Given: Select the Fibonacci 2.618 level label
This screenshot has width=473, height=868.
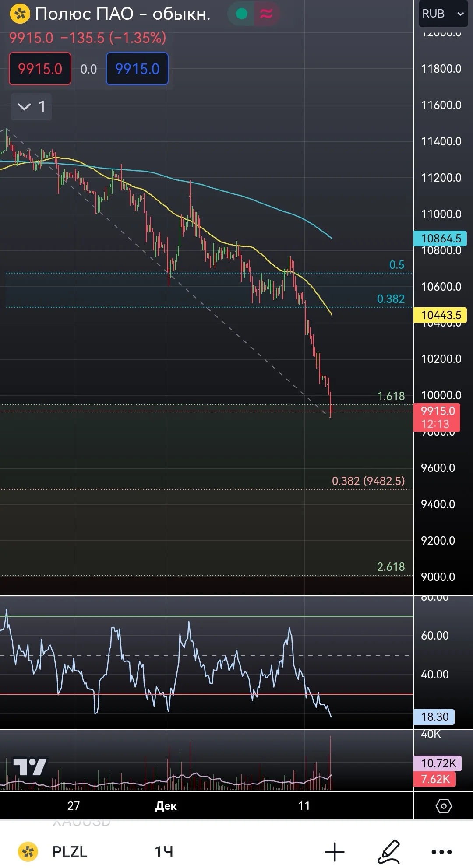Looking at the screenshot, I should 391,567.
